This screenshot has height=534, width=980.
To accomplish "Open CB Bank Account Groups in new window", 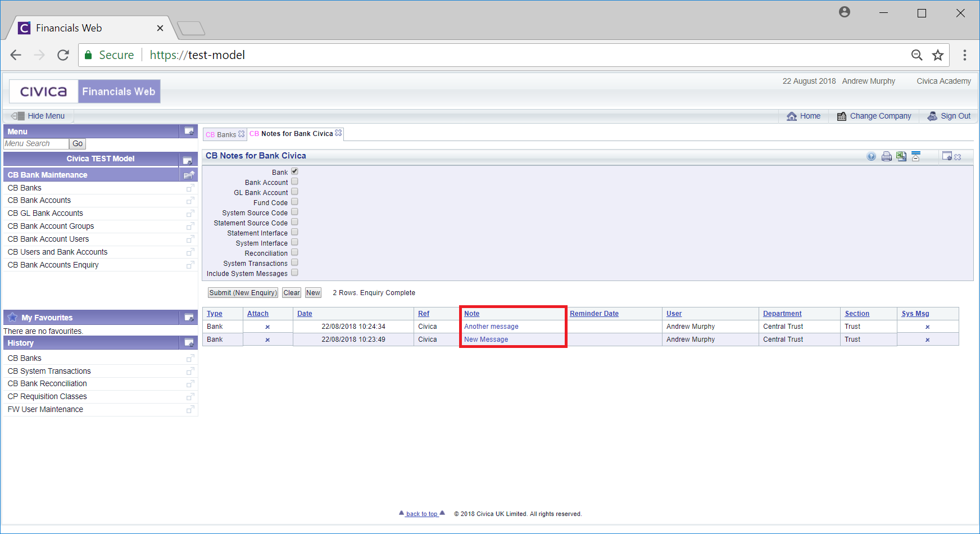I will (190, 227).
